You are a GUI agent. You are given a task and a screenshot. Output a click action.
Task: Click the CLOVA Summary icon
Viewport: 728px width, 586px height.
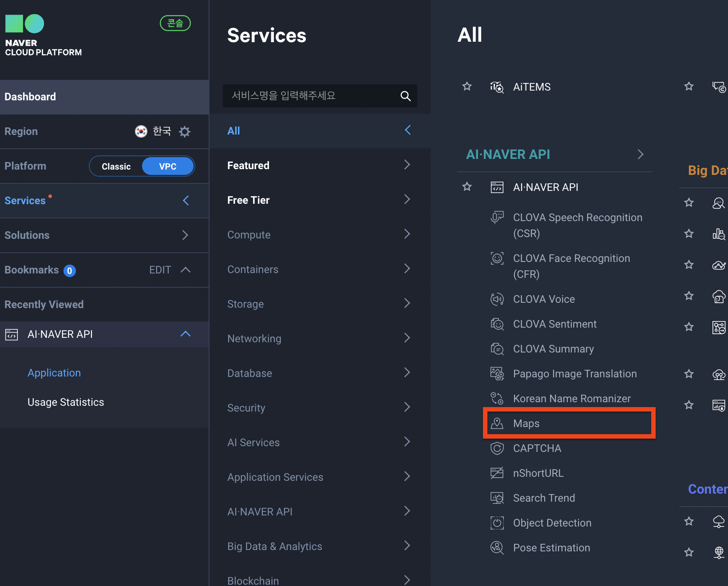[x=497, y=349]
